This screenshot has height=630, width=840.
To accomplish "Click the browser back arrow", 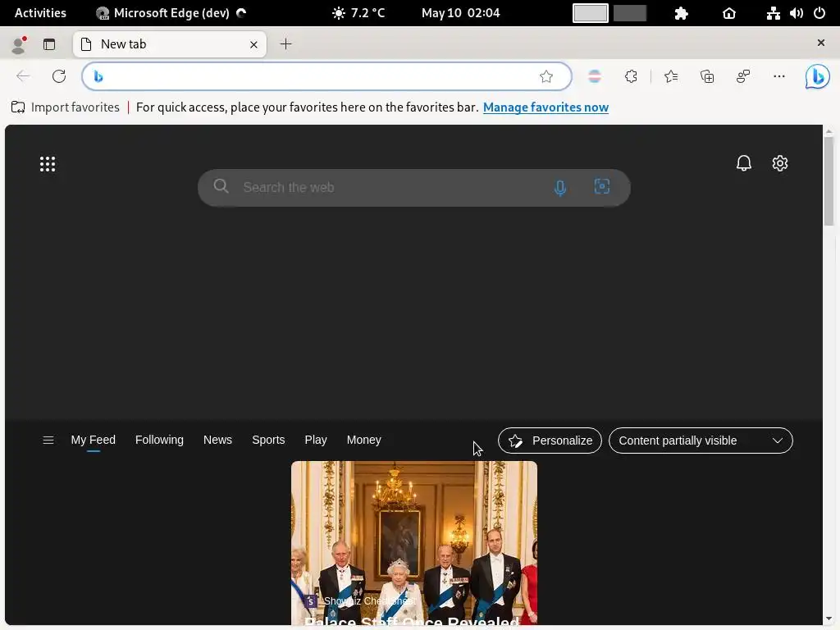I will [22, 76].
